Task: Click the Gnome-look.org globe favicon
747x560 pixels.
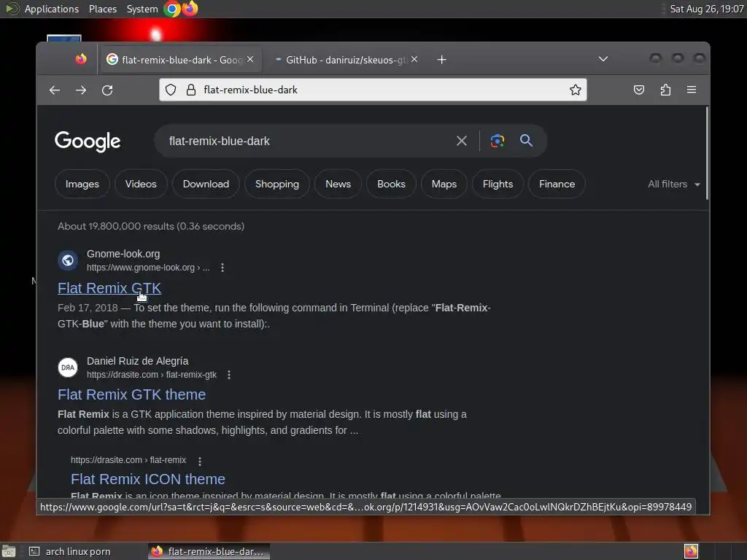Action: pos(68,260)
